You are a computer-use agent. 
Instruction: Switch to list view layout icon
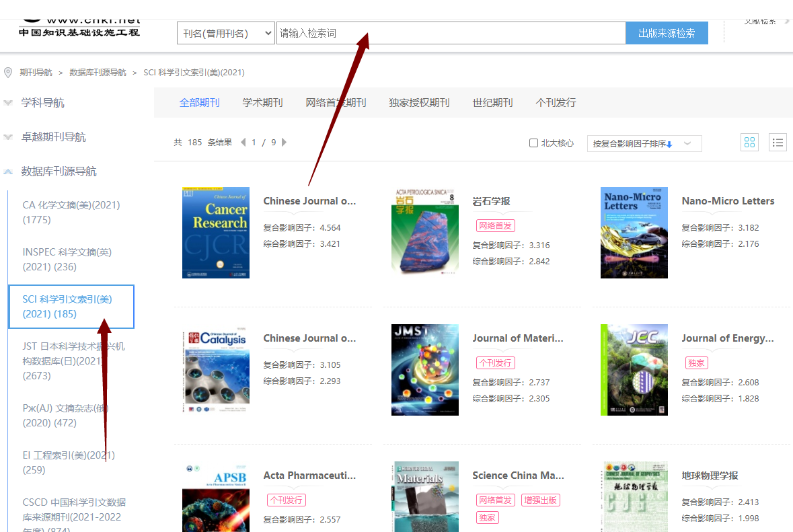[778, 143]
